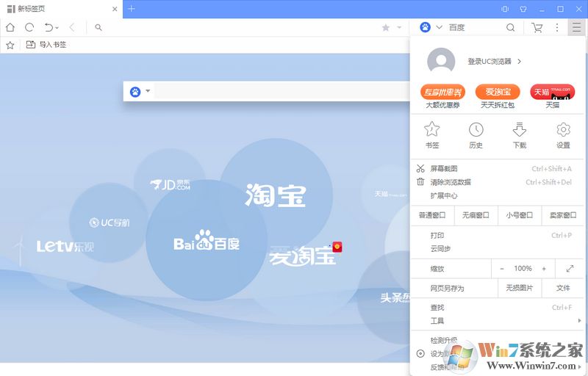Open the 天猫 Tmall shortcut in menu

coord(553,96)
